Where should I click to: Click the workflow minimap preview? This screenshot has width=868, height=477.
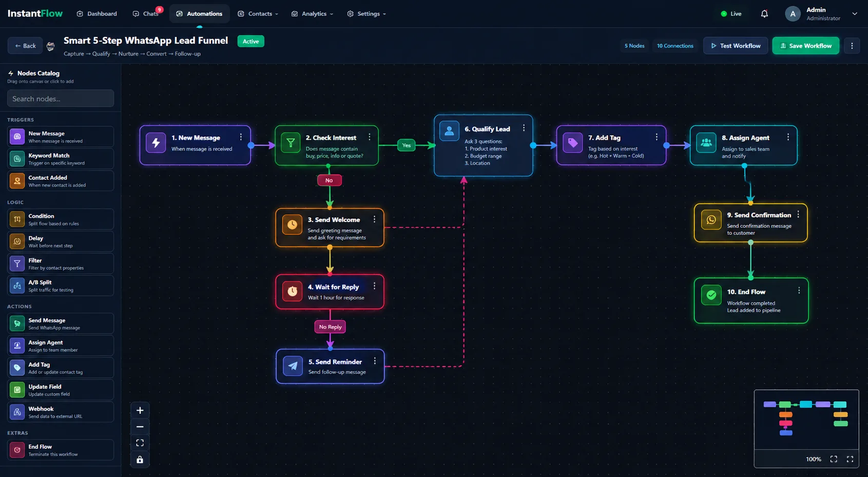pyautogui.click(x=806, y=419)
